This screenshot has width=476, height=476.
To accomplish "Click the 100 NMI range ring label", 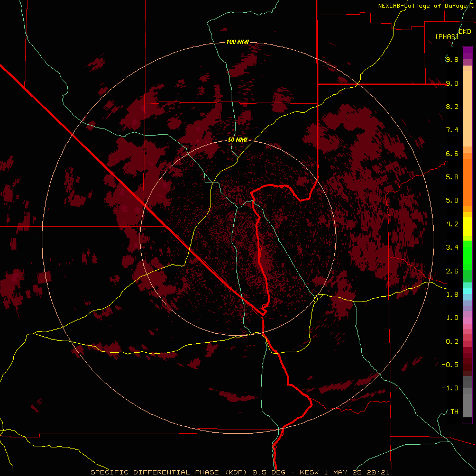I will tap(237, 42).
